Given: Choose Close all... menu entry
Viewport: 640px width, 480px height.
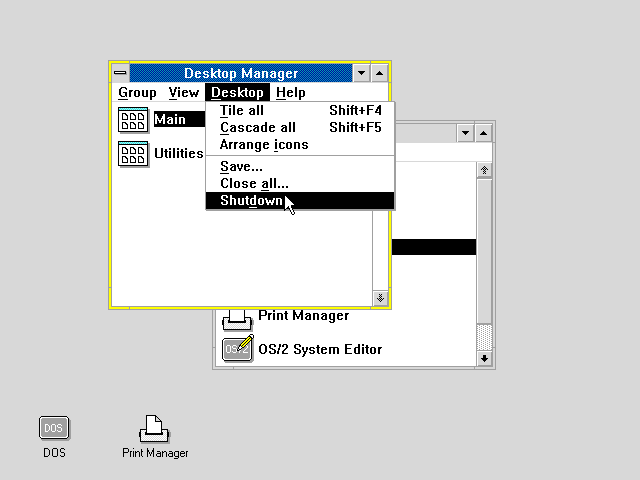Looking at the screenshot, I should point(300,184).
